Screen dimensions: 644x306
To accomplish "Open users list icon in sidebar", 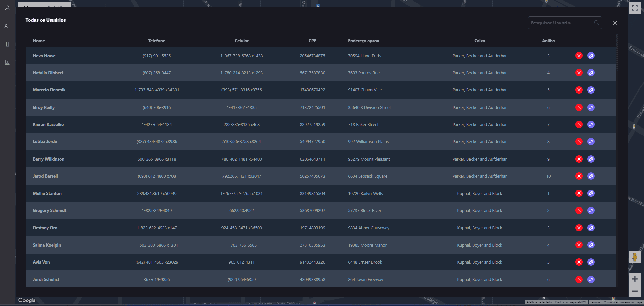I will click(7, 26).
